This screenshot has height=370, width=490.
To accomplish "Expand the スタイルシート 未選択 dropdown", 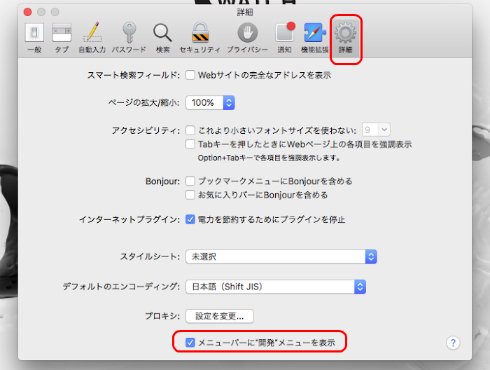I will click(281, 257).
